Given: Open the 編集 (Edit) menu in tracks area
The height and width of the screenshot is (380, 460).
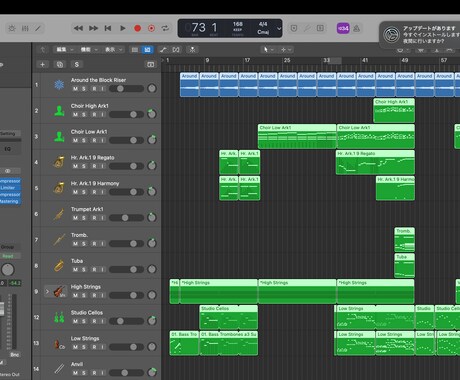Looking at the screenshot, I should tap(65, 50).
